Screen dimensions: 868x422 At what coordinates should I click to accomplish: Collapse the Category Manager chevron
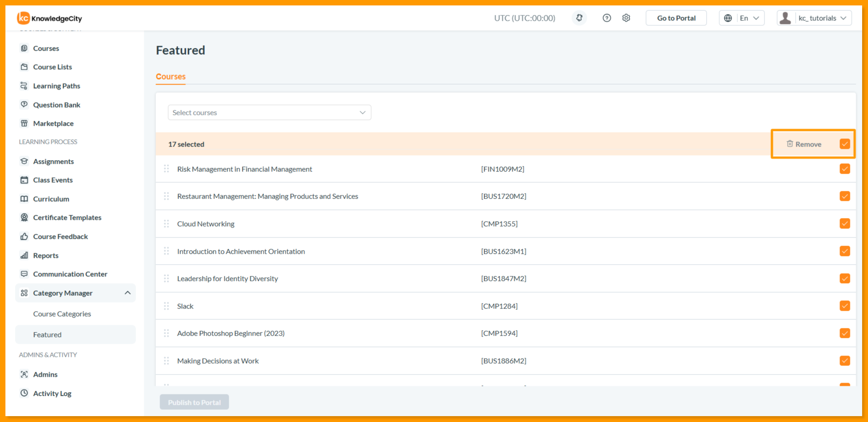tap(127, 293)
